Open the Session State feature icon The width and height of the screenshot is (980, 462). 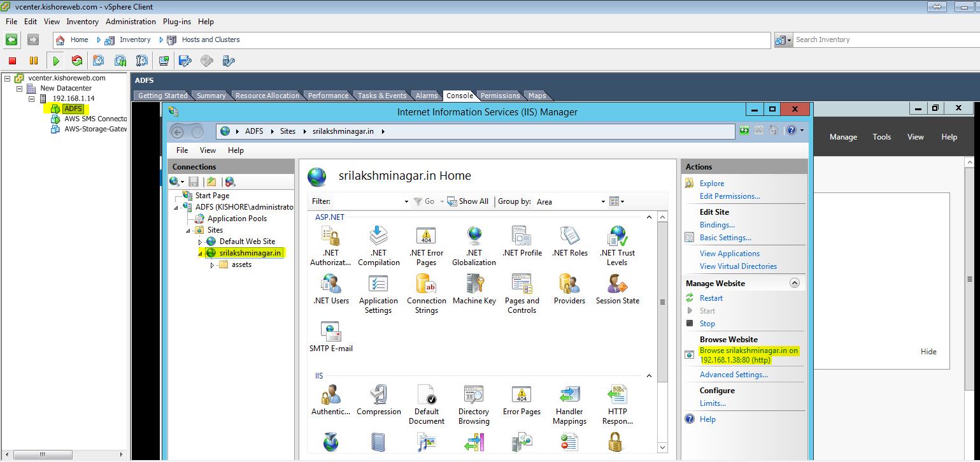pyautogui.click(x=617, y=290)
